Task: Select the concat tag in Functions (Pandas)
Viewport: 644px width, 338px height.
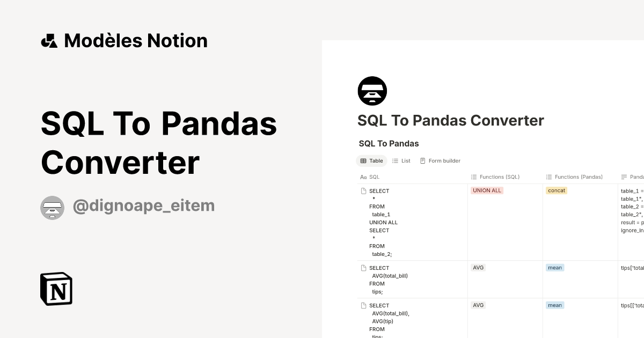Action: point(557,190)
